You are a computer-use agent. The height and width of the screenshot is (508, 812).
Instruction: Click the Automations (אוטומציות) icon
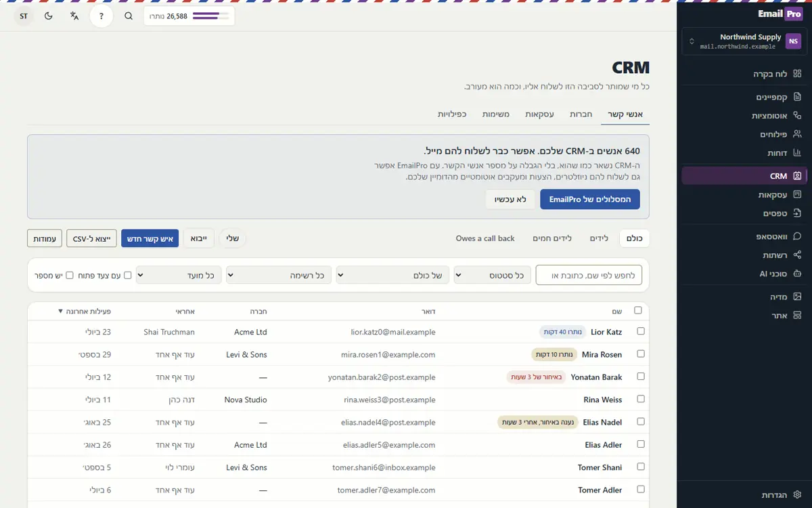(x=797, y=116)
